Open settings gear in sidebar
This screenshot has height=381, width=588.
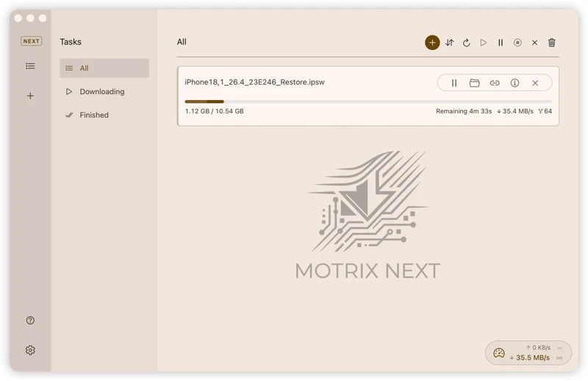pyautogui.click(x=30, y=350)
